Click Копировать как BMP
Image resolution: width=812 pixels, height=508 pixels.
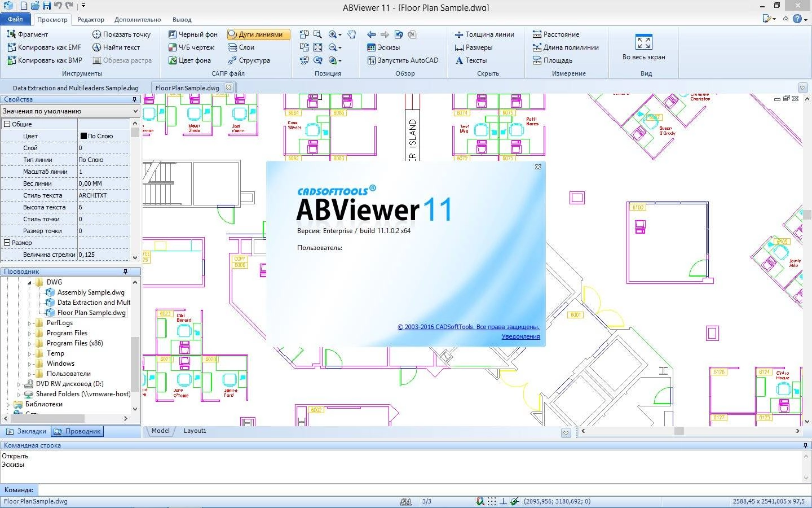click(45, 60)
